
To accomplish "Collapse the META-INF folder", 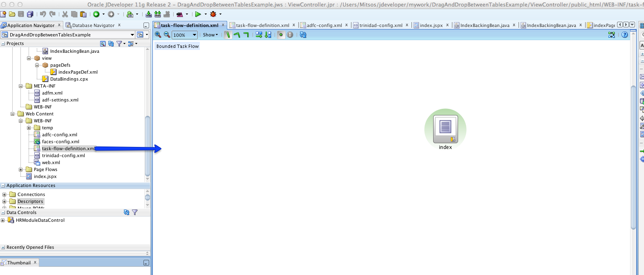I will (21, 86).
